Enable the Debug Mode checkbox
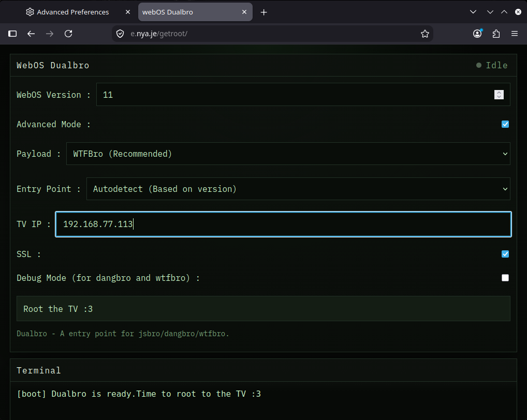The height and width of the screenshot is (420, 527). click(x=505, y=278)
